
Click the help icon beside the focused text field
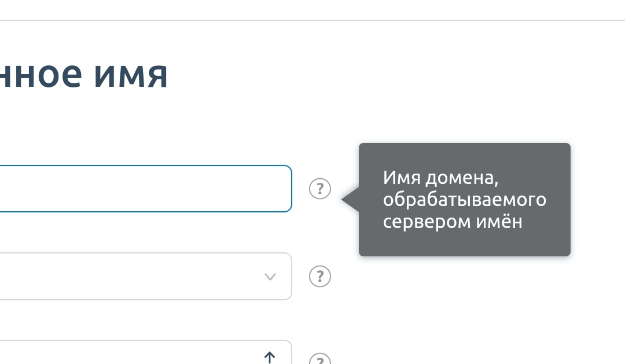[x=319, y=189]
